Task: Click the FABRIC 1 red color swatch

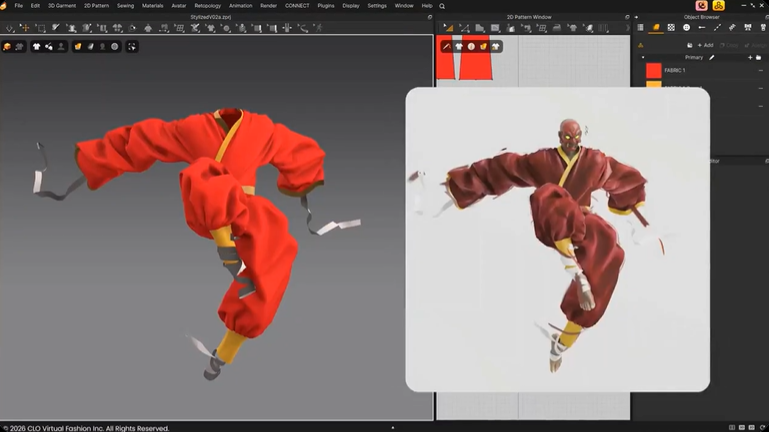Action: [653, 71]
